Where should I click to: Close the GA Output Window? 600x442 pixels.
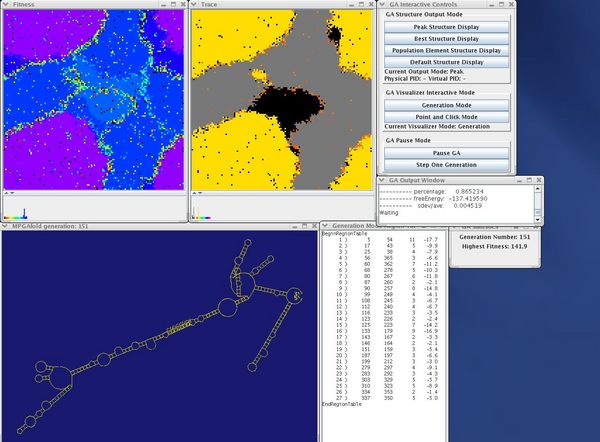point(538,179)
